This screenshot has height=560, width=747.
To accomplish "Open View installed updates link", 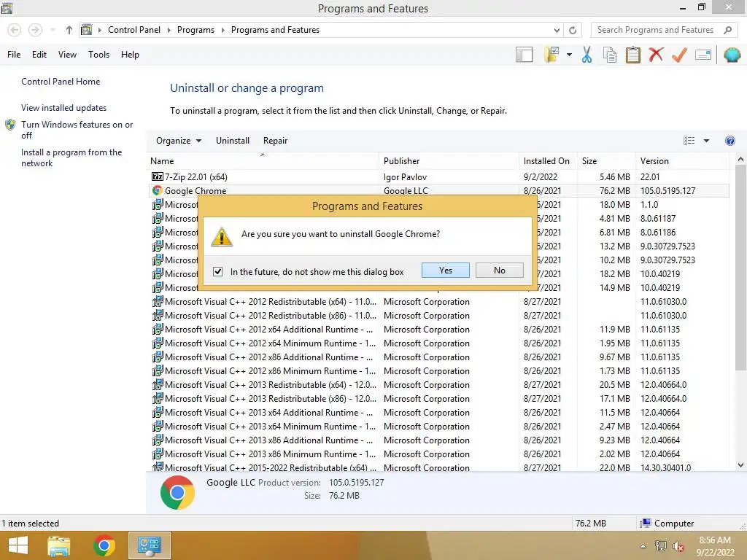I will click(x=64, y=108).
